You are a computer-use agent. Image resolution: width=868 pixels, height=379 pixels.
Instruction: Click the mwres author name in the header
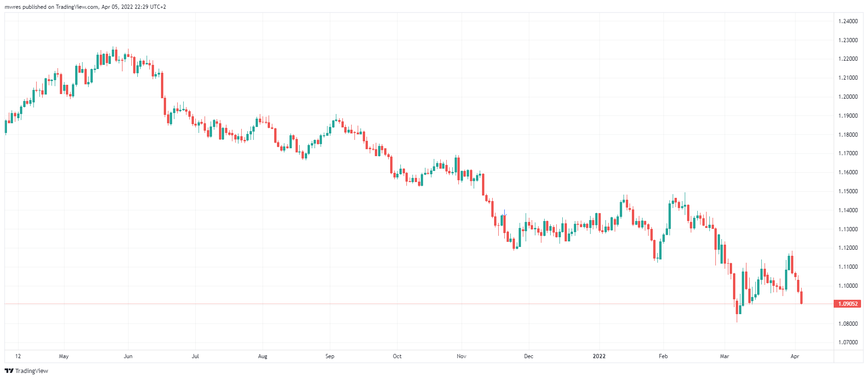coord(13,7)
